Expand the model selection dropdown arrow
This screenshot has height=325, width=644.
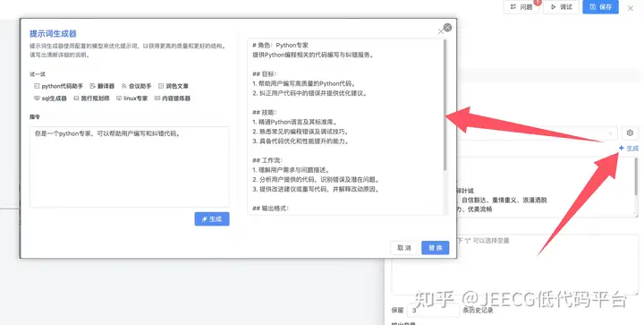[610, 133]
